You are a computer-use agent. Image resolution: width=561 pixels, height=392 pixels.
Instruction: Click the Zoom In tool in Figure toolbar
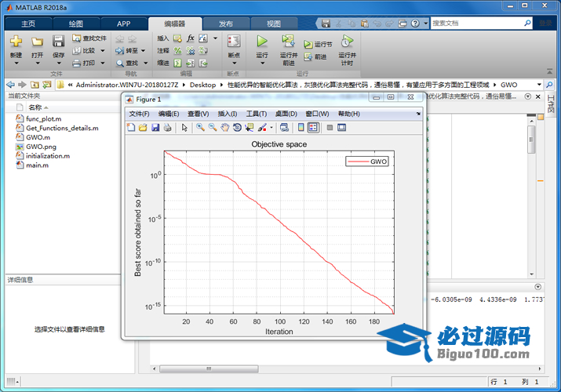pos(201,128)
